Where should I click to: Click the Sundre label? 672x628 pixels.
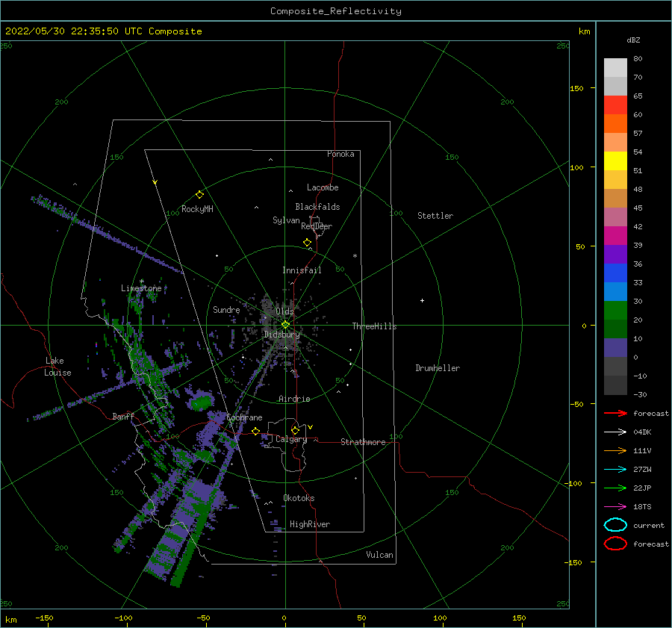point(226,309)
